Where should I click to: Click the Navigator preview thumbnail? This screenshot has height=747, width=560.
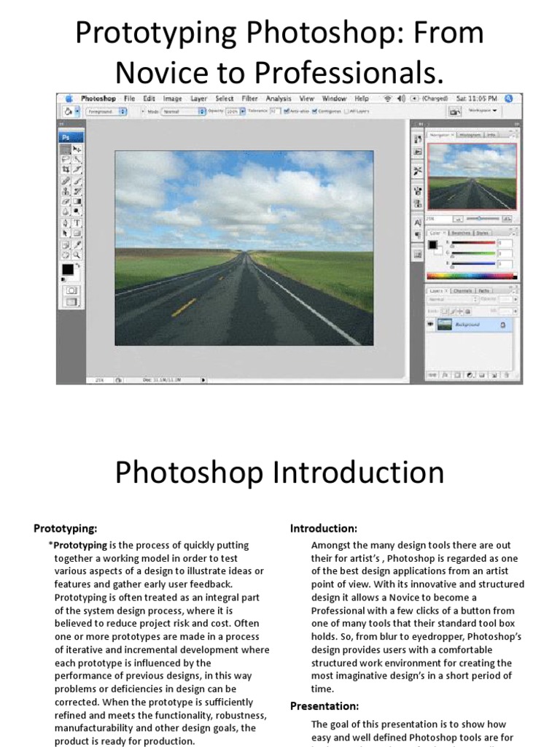(472, 175)
